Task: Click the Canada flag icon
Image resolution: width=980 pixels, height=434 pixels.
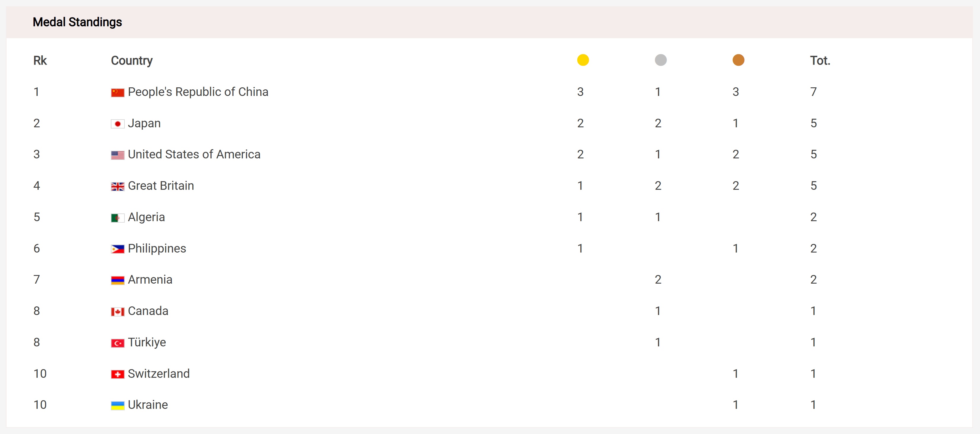Action: coord(118,312)
